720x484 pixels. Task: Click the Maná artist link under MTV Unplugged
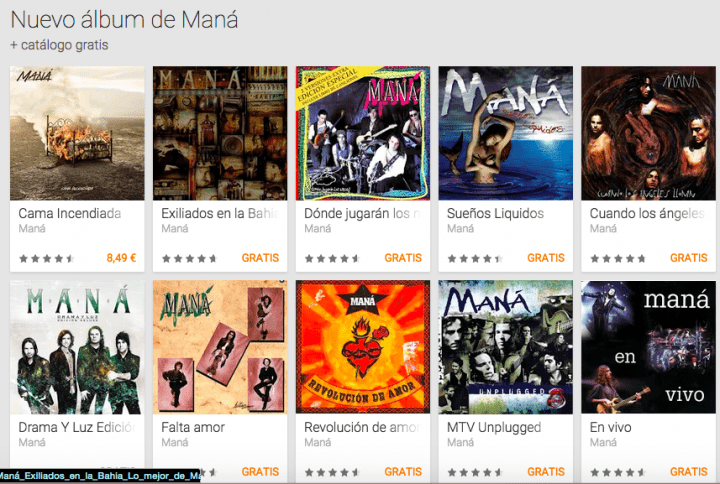tap(460, 443)
